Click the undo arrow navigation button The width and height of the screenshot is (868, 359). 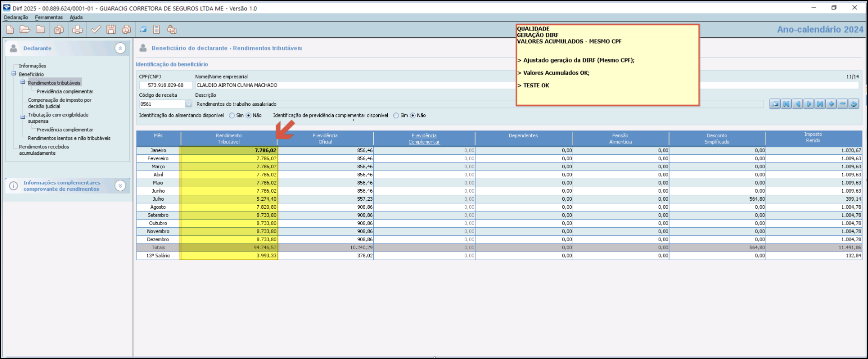tap(854, 104)
